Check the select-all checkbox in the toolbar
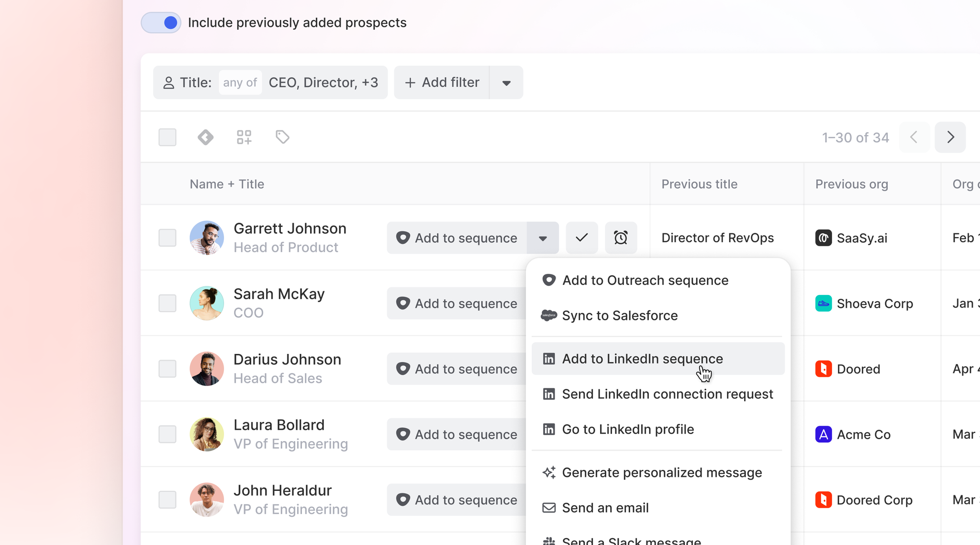980x545 pixels. point(167,137)
